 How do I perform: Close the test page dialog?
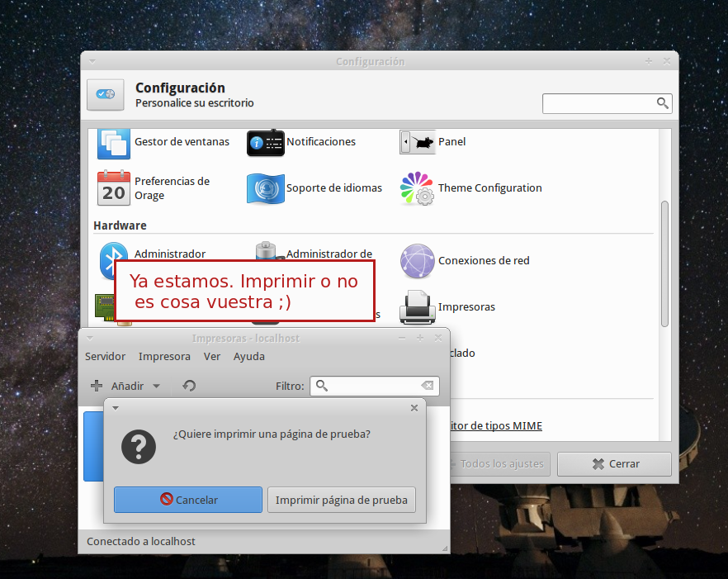[414, 408]
